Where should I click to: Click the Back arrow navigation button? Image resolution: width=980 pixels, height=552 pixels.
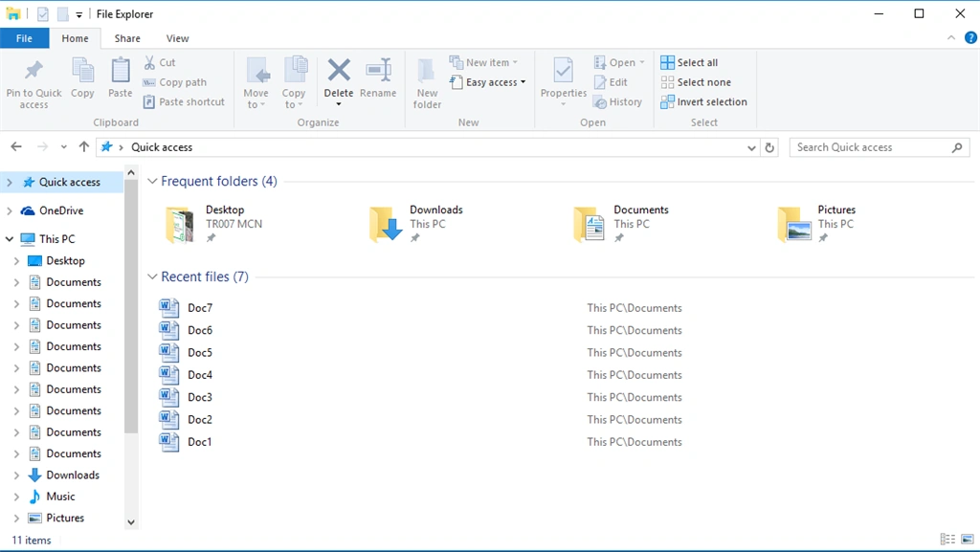[16, 146]
